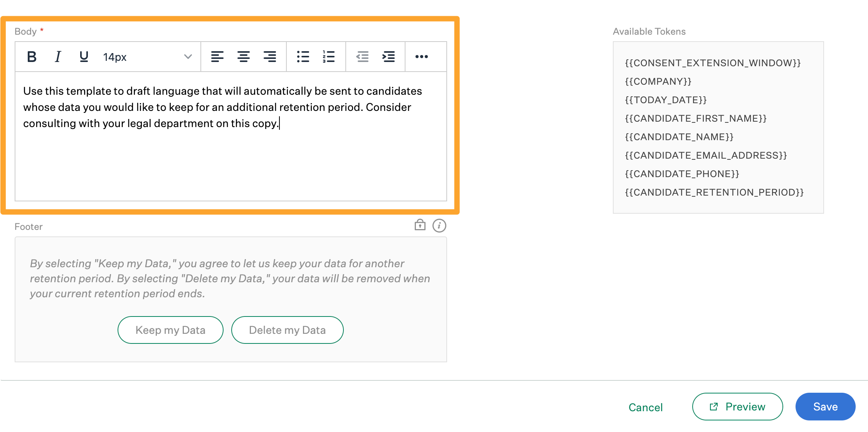The image size is (868, 432).
Task: Toggle the lock icon above the Footer
Action: click(x=420, y=225)
